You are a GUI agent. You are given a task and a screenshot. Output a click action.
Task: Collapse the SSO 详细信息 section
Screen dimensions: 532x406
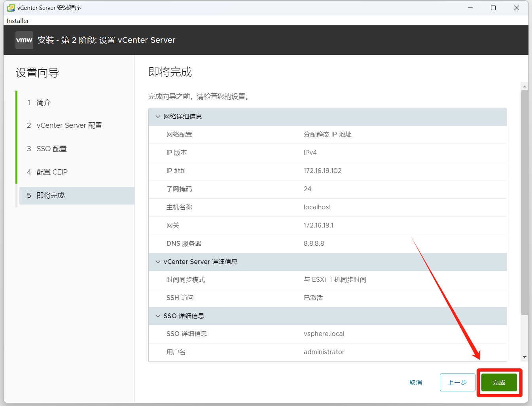tap(158, 316)
